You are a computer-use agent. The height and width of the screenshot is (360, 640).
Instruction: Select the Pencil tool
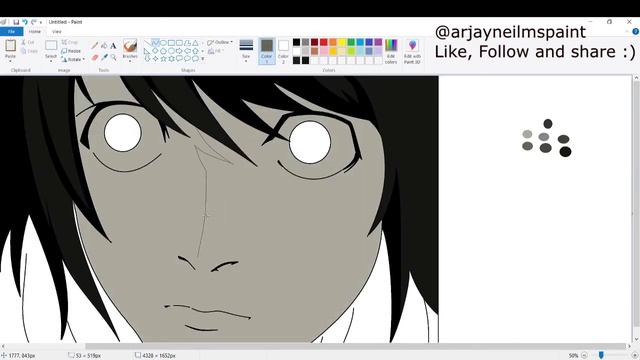tap(95, 46)
